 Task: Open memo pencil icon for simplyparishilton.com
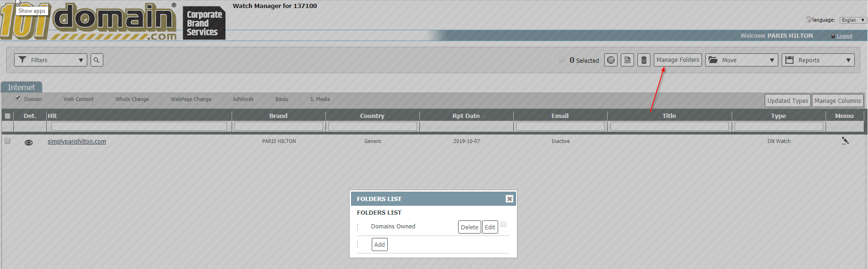(x=845, y=141)
